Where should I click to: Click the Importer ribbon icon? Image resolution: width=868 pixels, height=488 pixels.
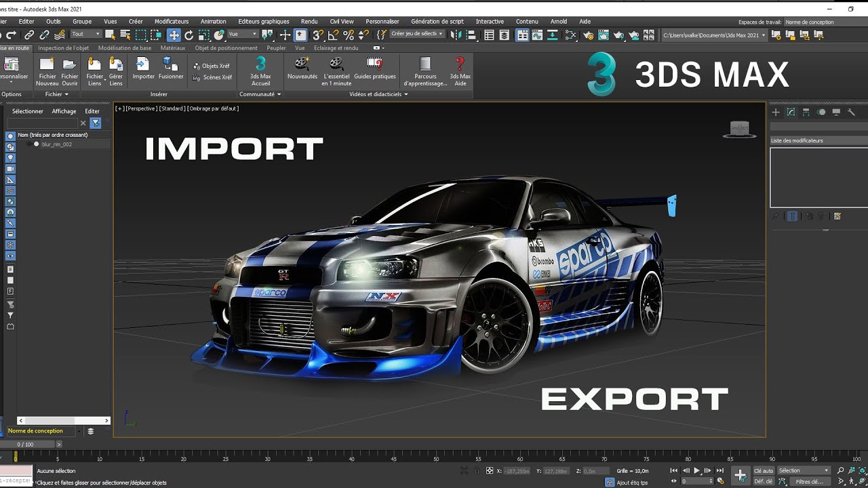click(x=143, y=68)
